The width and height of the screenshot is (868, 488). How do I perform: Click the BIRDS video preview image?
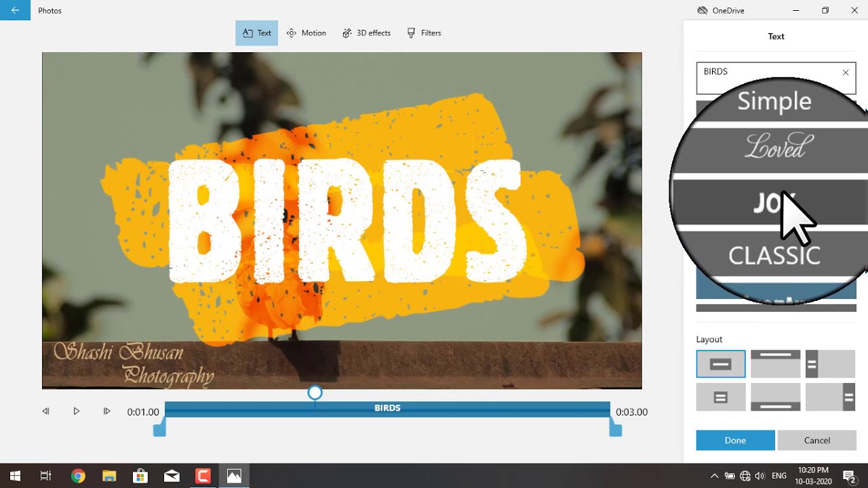point(342,220)
